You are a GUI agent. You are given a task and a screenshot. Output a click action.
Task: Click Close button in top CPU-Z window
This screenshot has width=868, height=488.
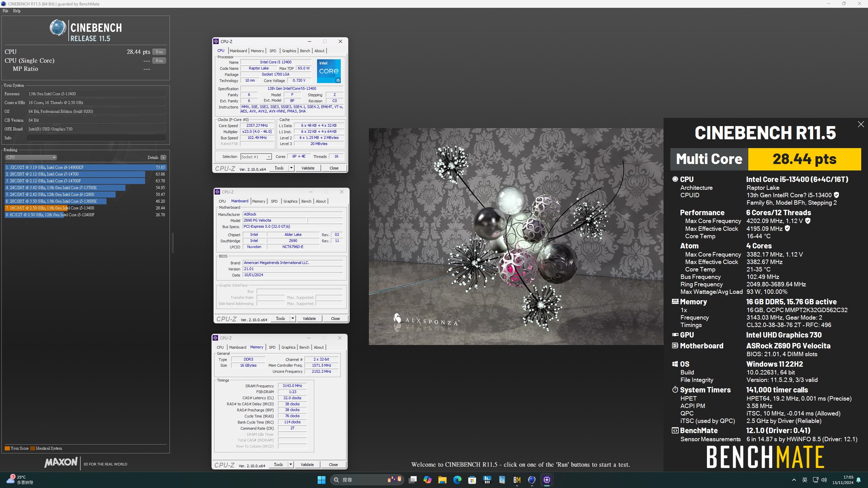click(334, 168)
